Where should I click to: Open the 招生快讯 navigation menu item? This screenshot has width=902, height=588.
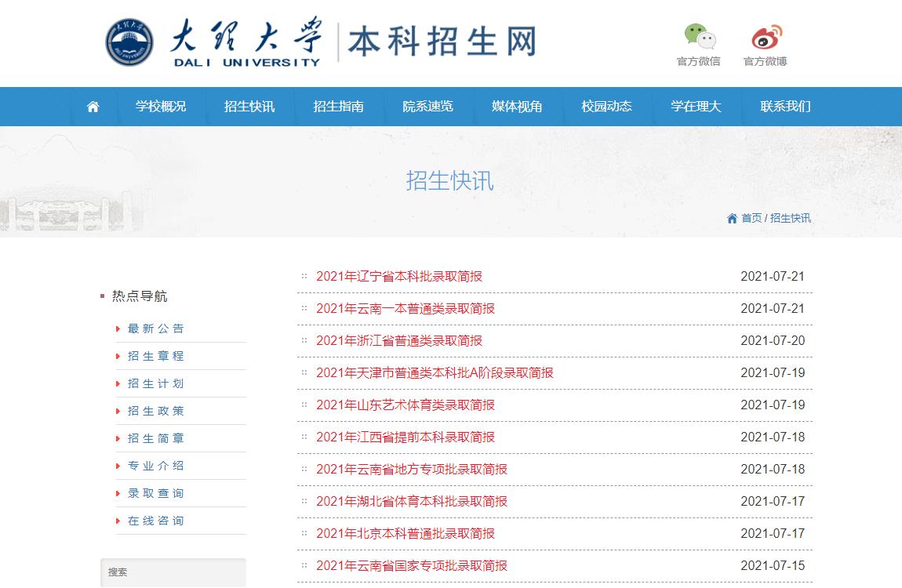tap(249, 107)
